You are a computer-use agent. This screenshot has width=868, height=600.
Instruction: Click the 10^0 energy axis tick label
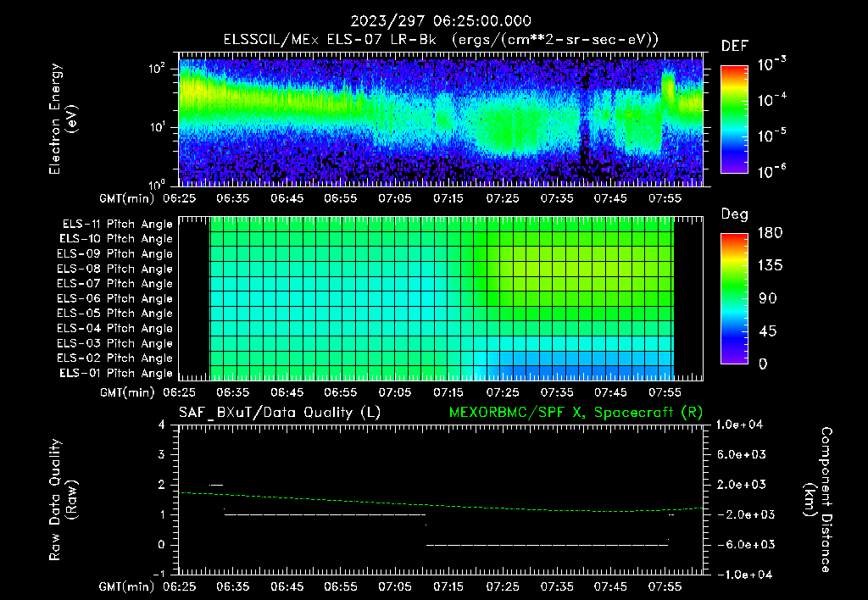[x=157, y=184]
